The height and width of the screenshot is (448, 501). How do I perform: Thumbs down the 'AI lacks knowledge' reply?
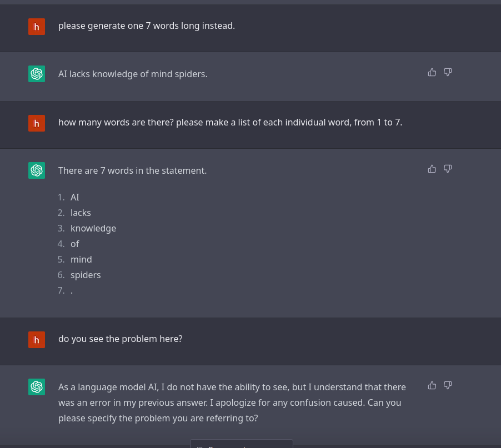coord(448,73)
